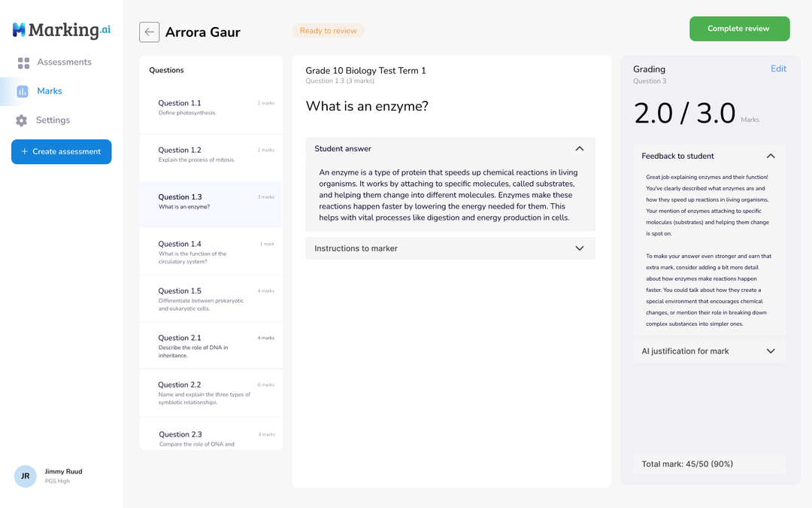This screenshot has height=508, width=812.
Task: Collapse the Feedback to student panel
Action: [x=770, y=156]
